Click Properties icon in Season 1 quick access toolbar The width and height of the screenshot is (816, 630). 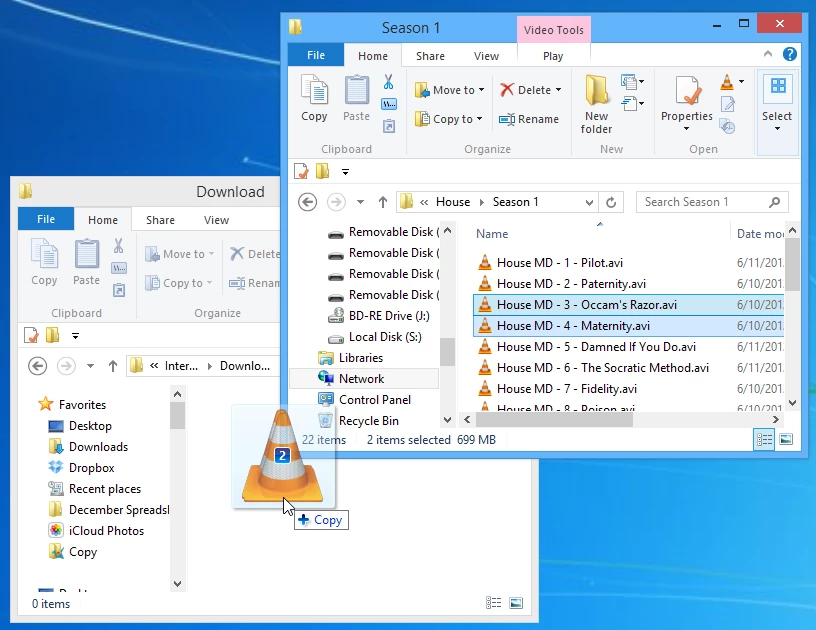(x=301, y=171)
